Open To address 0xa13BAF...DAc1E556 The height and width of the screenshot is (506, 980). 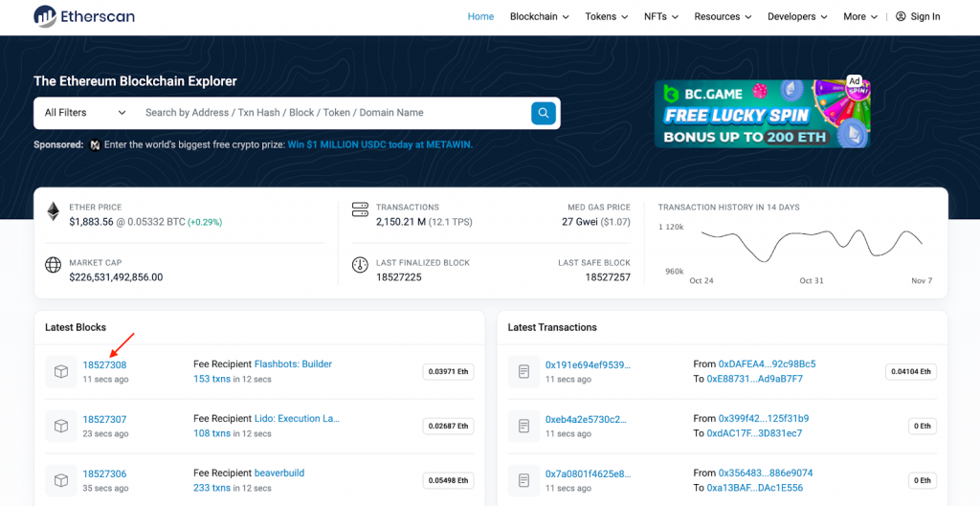pos(754,487)
